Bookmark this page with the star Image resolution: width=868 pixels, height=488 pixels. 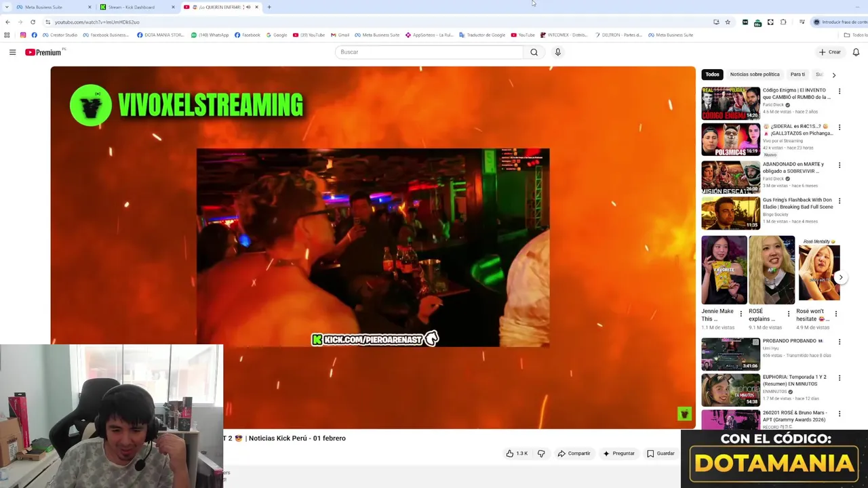click(x=728, y=22)
